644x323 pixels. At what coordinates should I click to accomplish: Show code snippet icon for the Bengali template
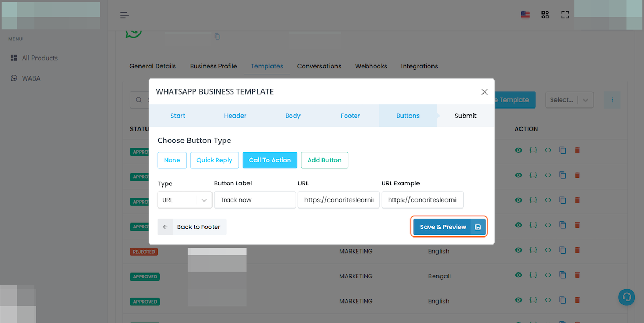pyautogui.click(x=548, y=275)
